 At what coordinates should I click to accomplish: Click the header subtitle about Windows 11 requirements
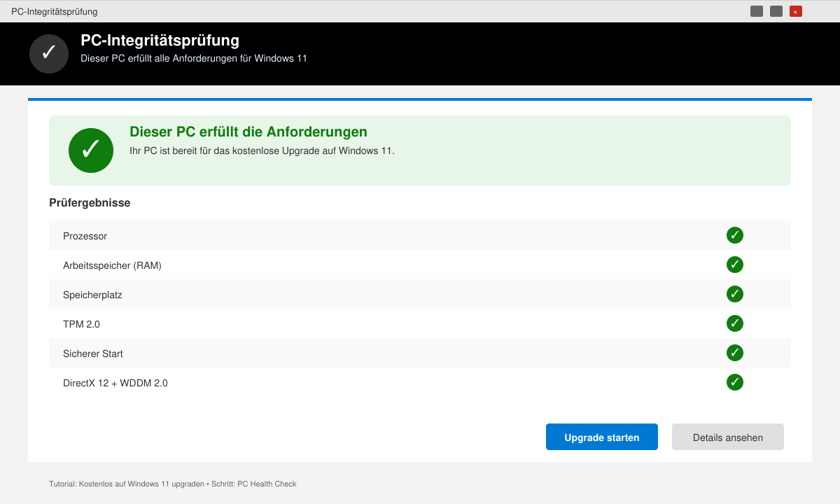[x=194, y=58]
